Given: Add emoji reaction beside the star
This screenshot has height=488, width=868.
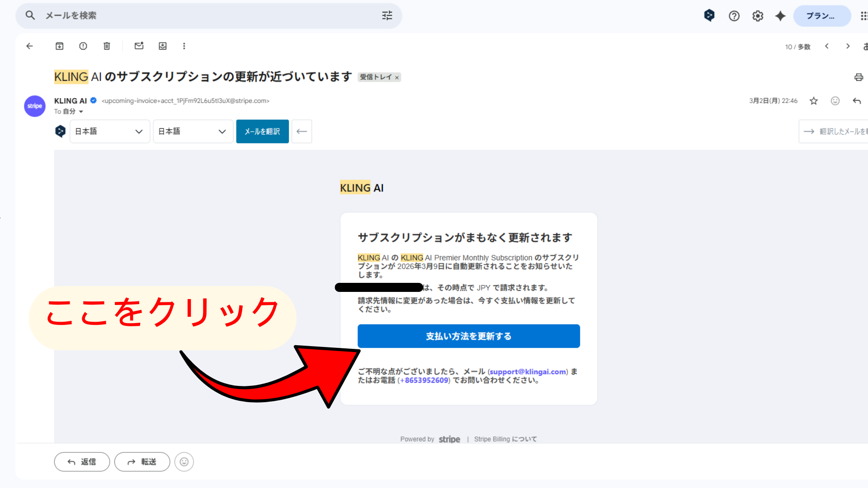Looking at the screenshot, I should pyautogui.click(x=835, y=101).
